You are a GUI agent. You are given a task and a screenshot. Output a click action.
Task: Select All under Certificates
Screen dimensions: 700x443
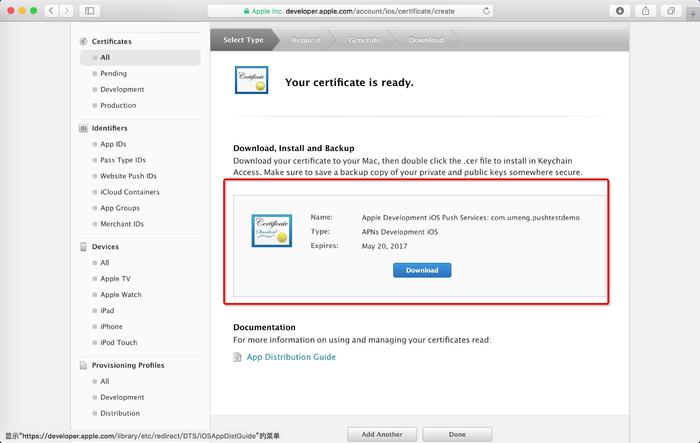[x=105, y=58]
